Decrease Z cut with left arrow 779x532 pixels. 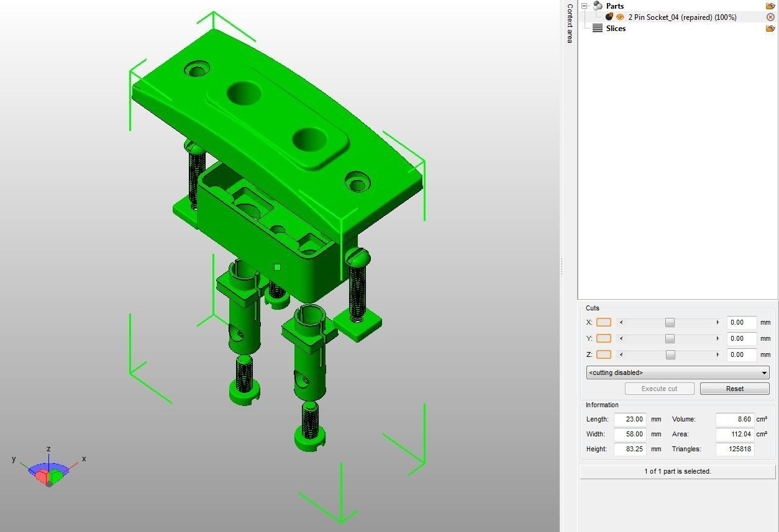coord(621,354)
